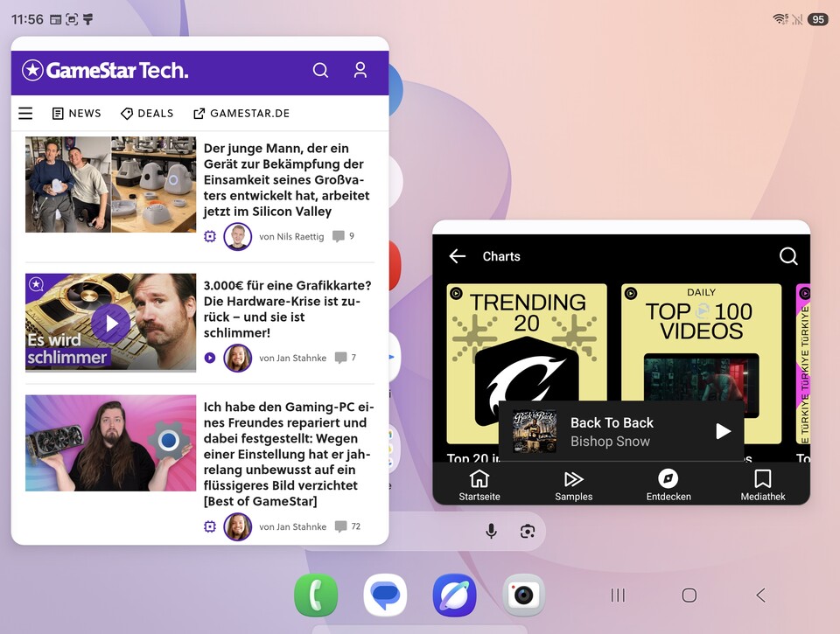Open recent apps navigation button
The image size is (840, 634).
click(618, 596)
